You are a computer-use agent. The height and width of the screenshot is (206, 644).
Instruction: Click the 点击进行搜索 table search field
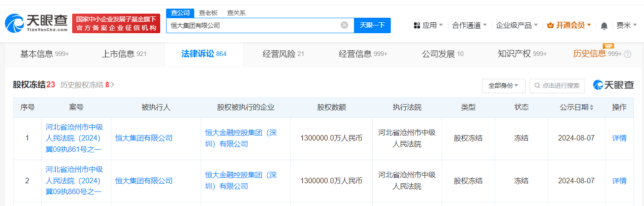[557, 85]
